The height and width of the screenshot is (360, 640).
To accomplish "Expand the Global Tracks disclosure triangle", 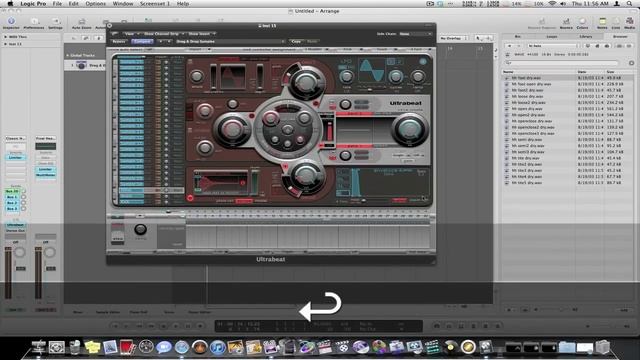I will pos(67,55).
